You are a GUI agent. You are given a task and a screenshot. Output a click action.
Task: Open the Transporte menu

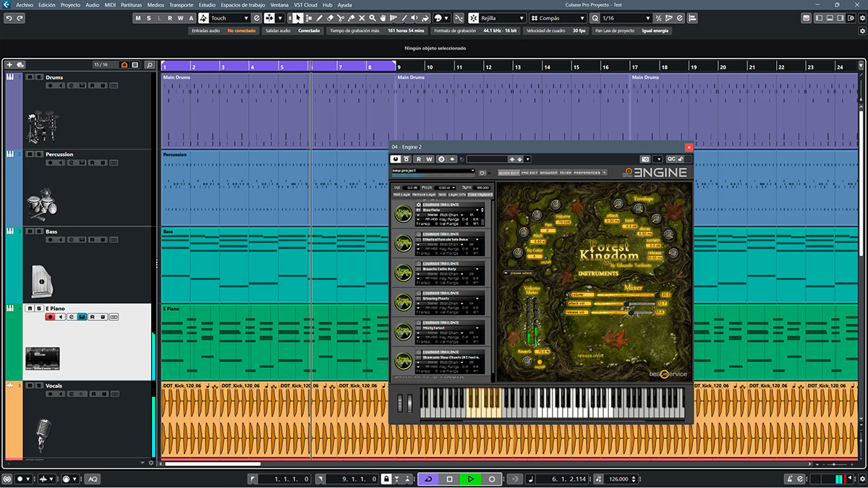pos(181,4)
